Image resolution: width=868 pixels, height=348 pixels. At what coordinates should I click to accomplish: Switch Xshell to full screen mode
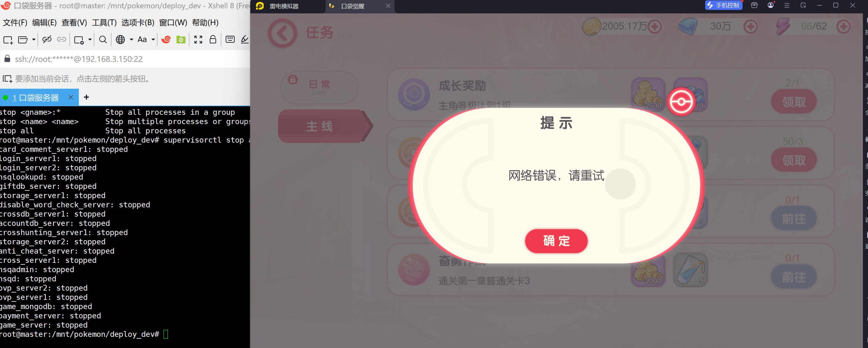[198, 40]
